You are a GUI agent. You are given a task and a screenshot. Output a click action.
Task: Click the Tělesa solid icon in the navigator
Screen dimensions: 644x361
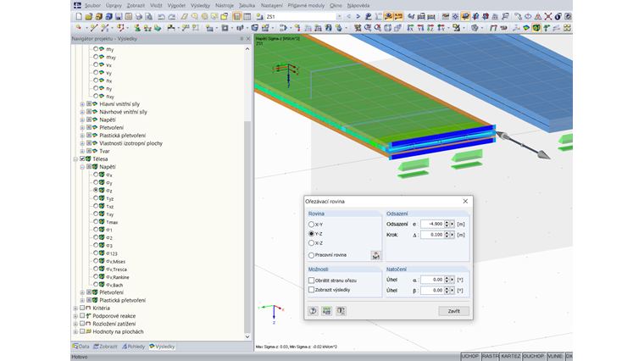89,158
